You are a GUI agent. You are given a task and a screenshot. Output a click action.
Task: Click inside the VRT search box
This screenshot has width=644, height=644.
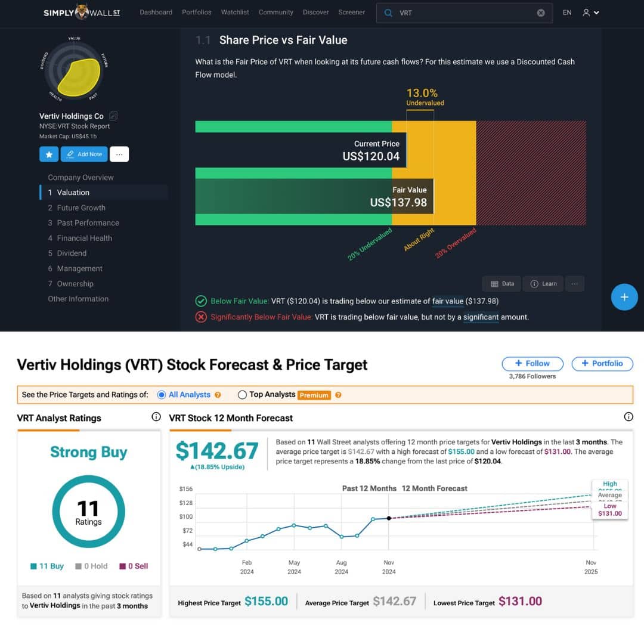pyautogui.click(x=465, y=13)
